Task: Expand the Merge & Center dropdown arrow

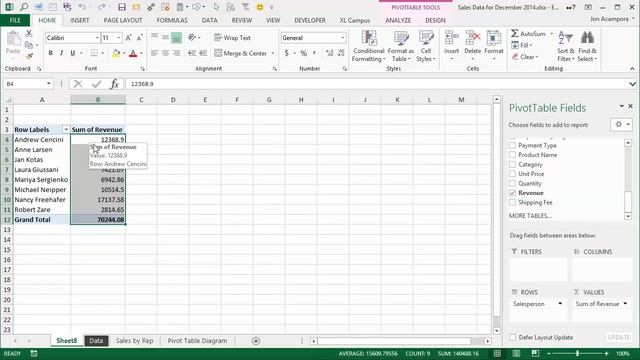Action: tap(273, 53)
